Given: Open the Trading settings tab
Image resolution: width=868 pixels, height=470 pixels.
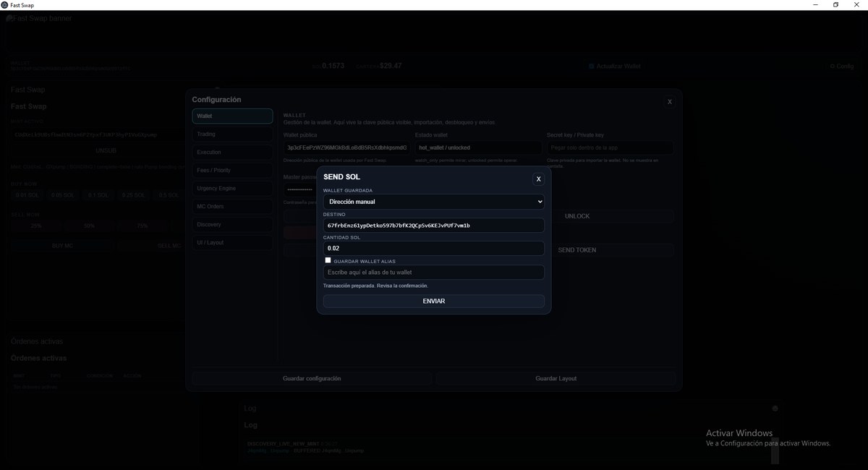Looking at the screenshot, I should (232, 134).
